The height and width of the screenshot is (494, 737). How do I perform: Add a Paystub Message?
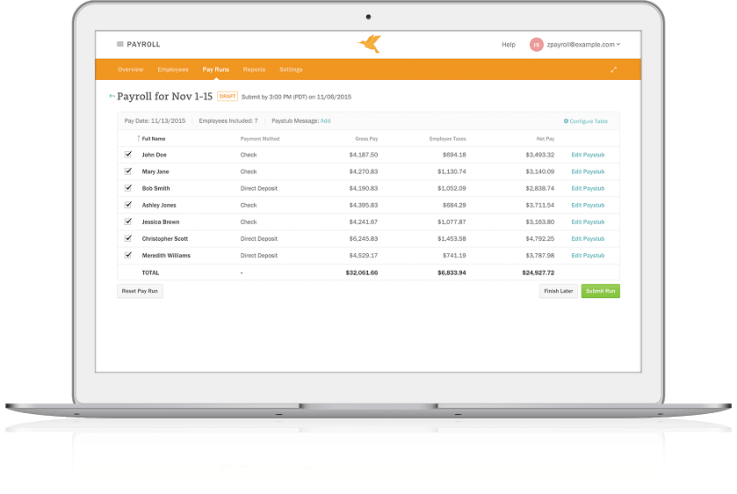coord(325,121)
